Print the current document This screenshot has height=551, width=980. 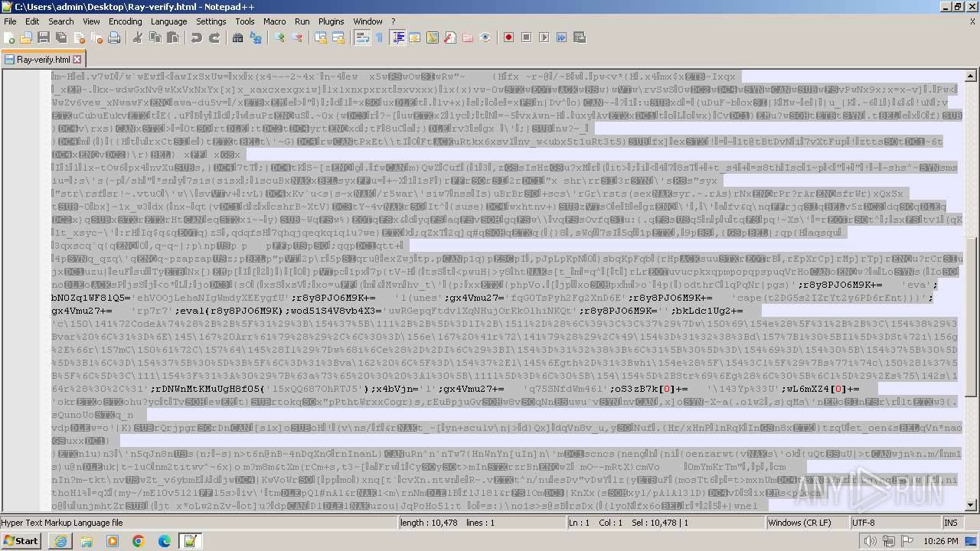[114, 37]
